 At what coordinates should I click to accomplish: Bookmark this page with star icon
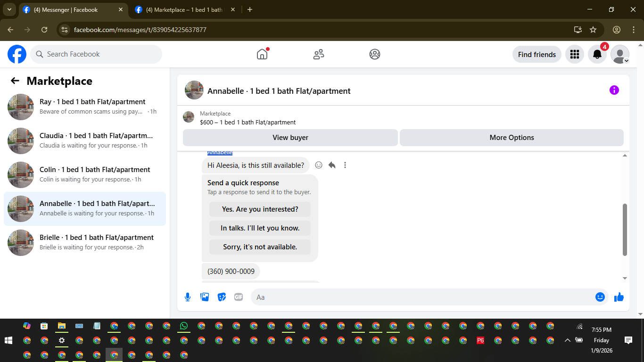click(x=593, y=30)
